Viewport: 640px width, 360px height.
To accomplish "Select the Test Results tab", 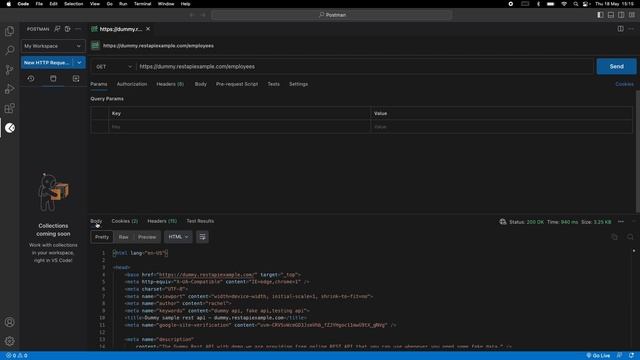I will tap(200, 221).
